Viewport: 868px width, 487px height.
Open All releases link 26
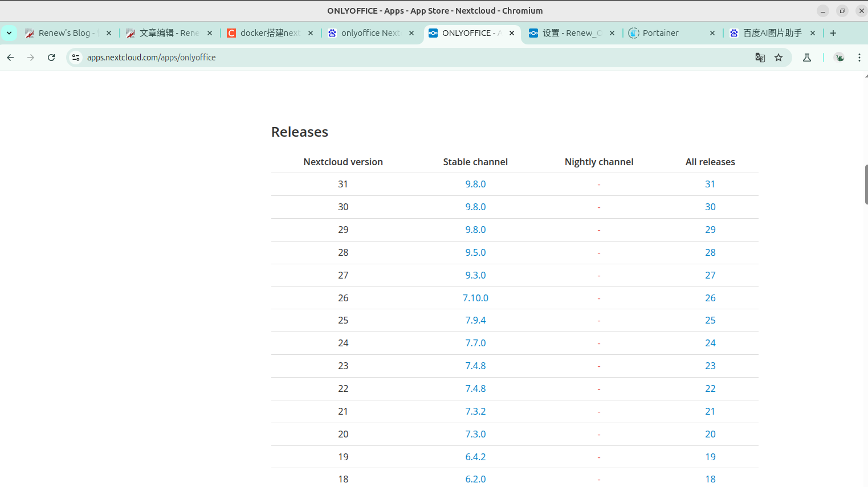click(710, 298)
